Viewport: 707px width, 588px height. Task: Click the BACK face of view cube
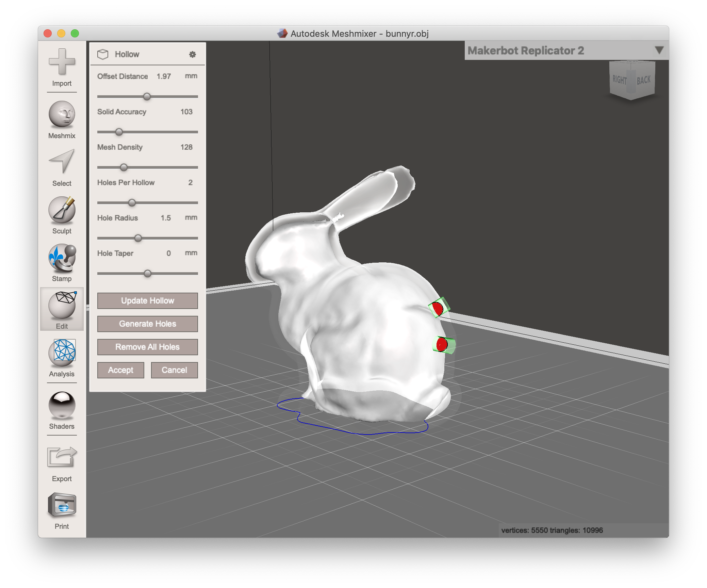(644, 80)
